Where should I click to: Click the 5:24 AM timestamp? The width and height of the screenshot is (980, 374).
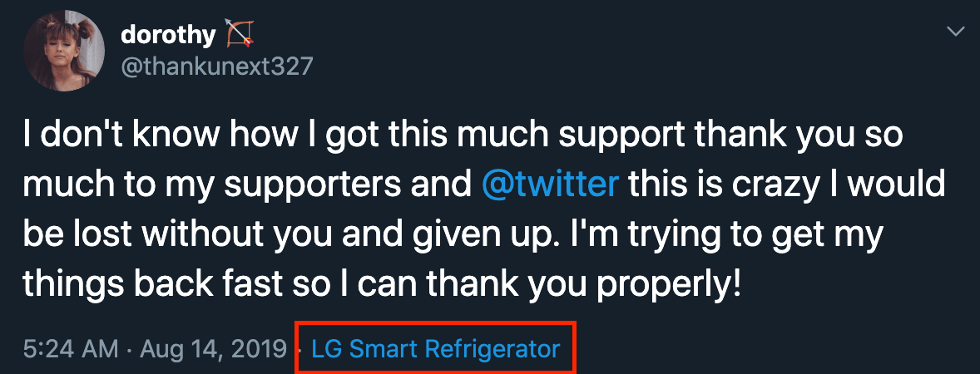[70, 349]
